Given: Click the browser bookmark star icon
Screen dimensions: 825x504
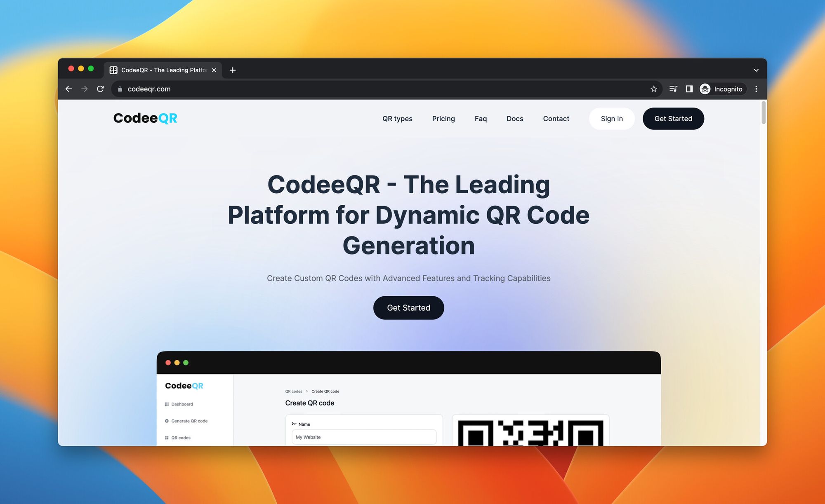Looking at the screenshot, I should (653, 89).
